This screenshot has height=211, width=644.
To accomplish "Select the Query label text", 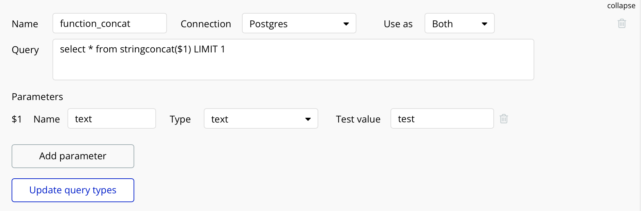I will 25,50.
